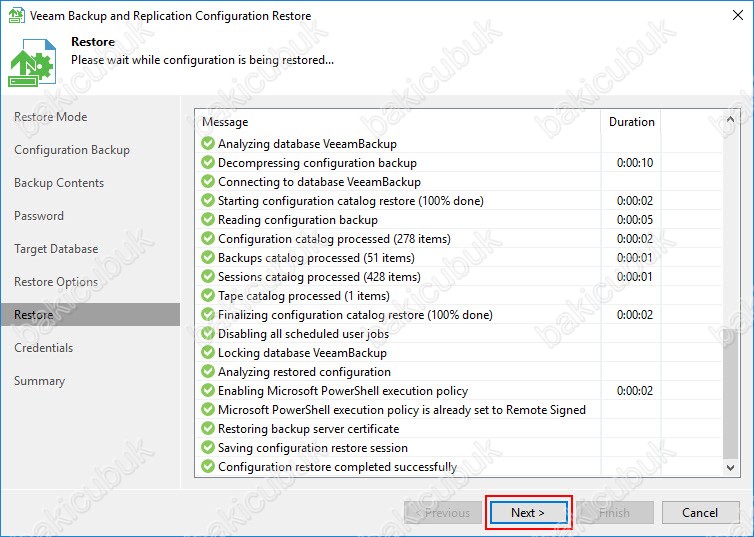Select 'Configuration catalog processed (278 items)' text
754x537 pixels.
click(334, 239)
